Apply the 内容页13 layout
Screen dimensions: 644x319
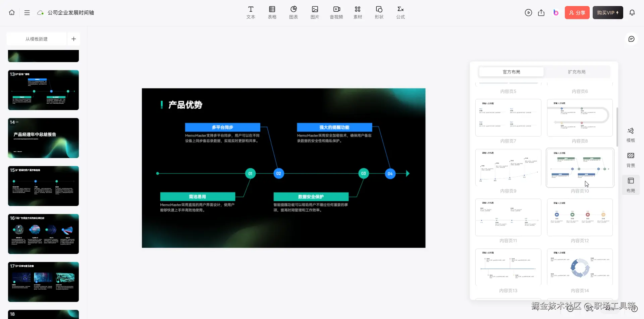(508, 267)
